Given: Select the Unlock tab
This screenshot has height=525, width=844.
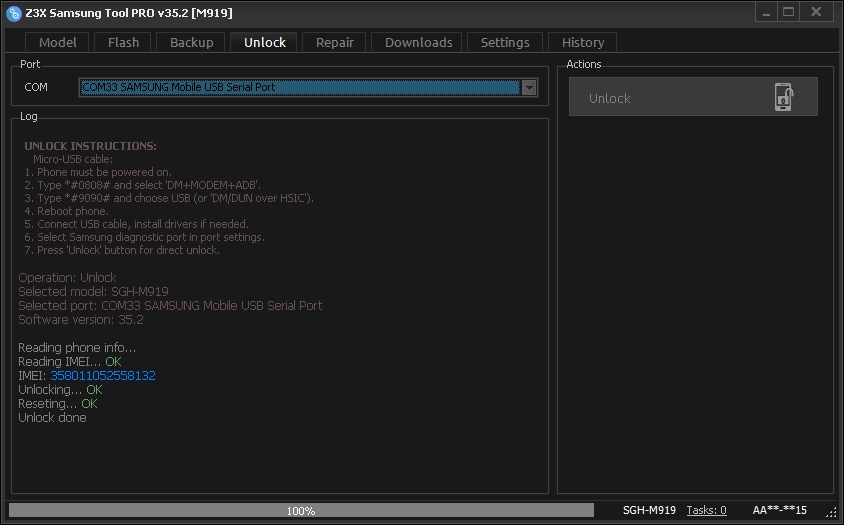Looking at the screenshot, I should (264, 43).
